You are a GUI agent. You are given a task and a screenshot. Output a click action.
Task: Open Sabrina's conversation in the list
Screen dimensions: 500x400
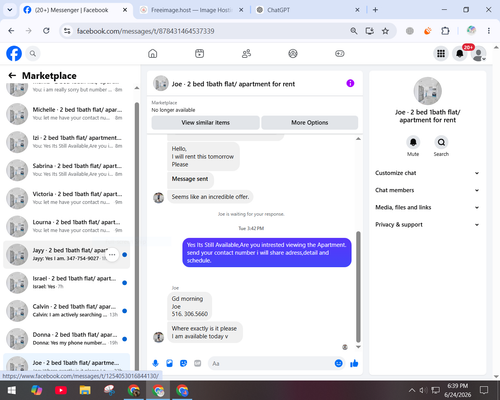pyautogui.click(x=67, y=170)
